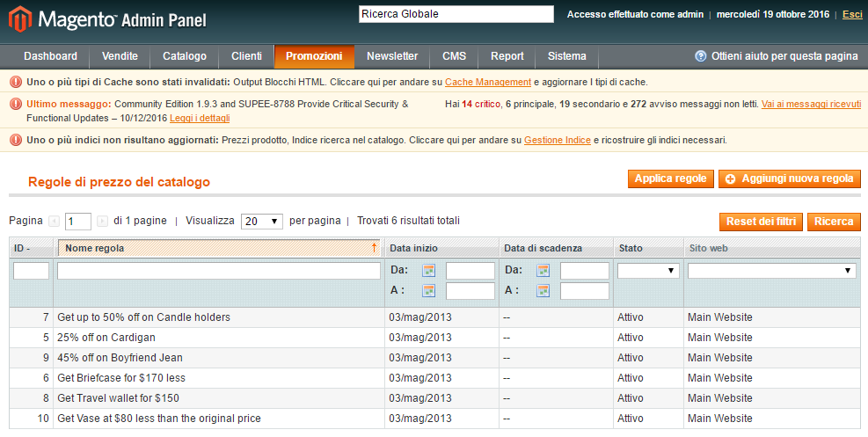This screenshot has width=868, height=437.
Task: Open the Stato filter dropdown
Action: pyautogui.click(x=648, y=271)
